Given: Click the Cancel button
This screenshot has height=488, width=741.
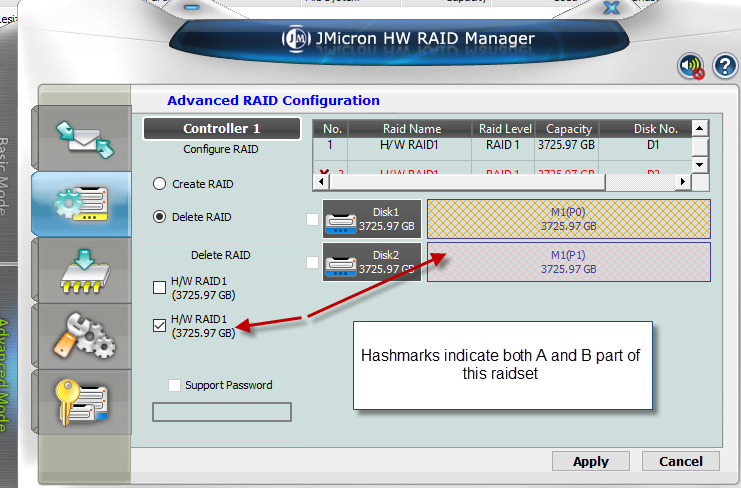Looking at the screenshot, I should tap(681, 461).
